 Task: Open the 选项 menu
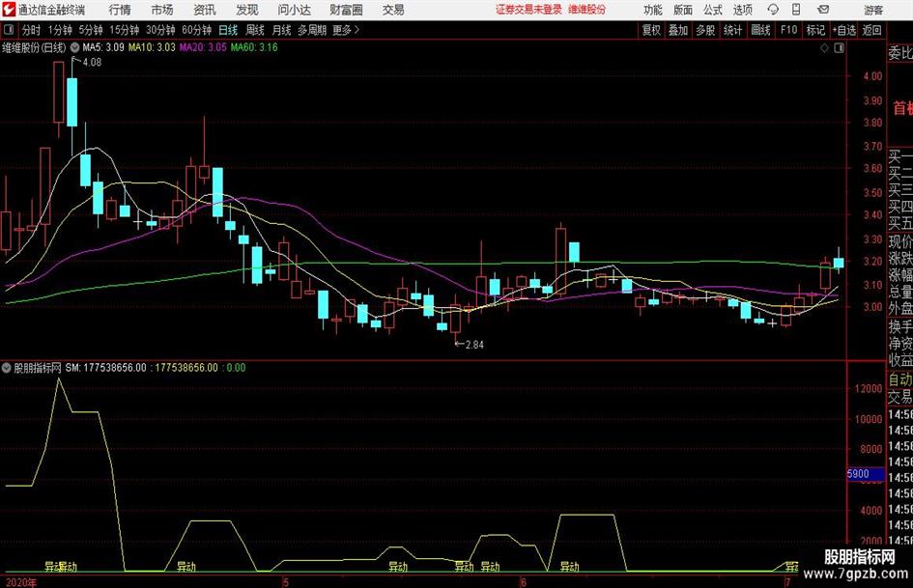point(742,10)
